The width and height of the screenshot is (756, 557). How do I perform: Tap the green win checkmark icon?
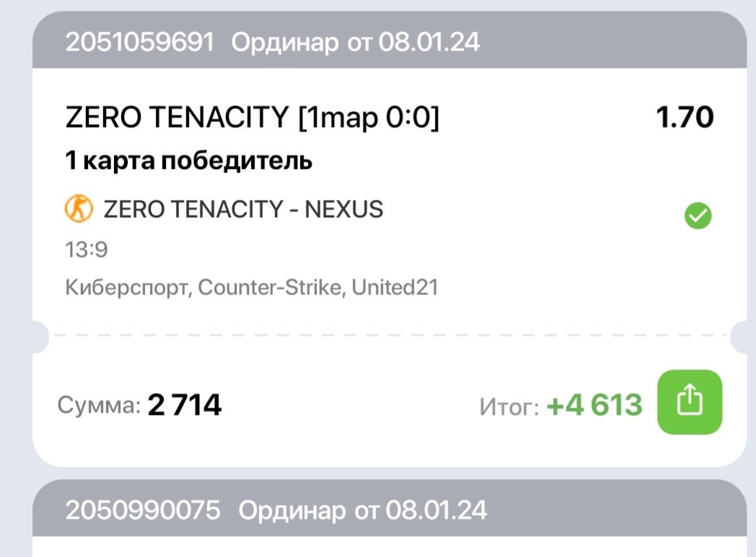coord(698,214)
